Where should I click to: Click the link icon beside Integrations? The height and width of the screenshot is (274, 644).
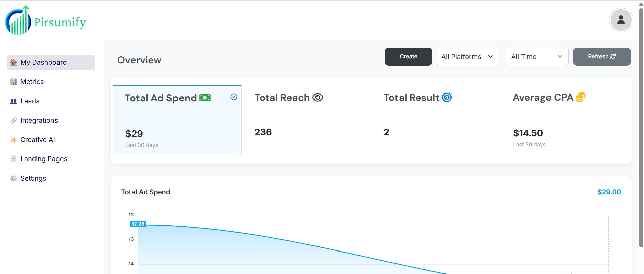tap(13, 120)
